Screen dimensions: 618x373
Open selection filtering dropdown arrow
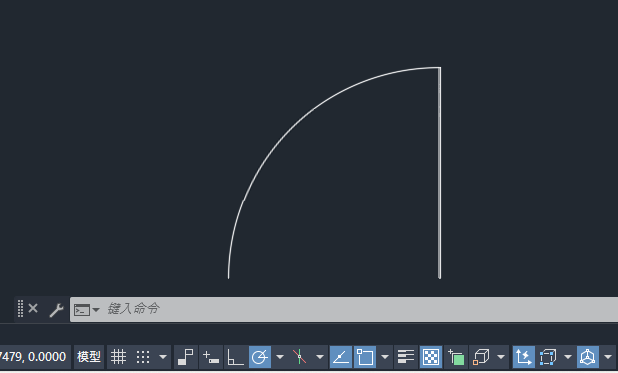568,357
